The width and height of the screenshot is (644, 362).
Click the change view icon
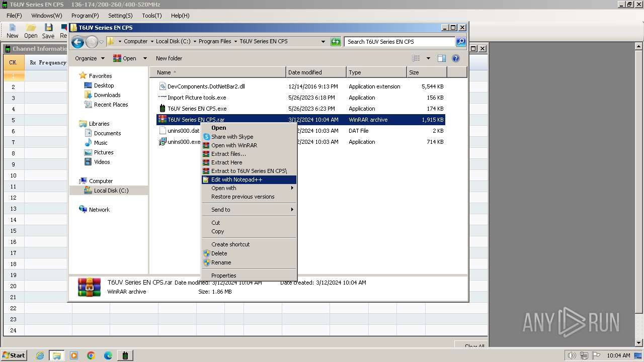click(x=416, y=58)
